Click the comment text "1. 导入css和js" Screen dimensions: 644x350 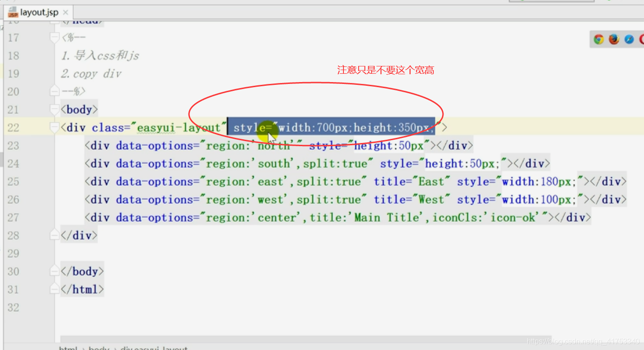pos(100,56)
